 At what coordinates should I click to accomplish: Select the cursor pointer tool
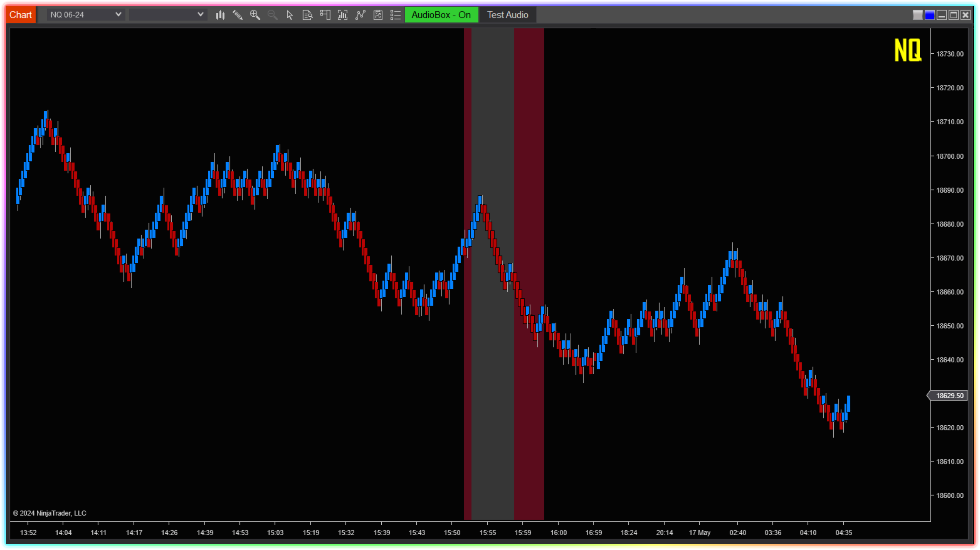click(x=290, y=15)
